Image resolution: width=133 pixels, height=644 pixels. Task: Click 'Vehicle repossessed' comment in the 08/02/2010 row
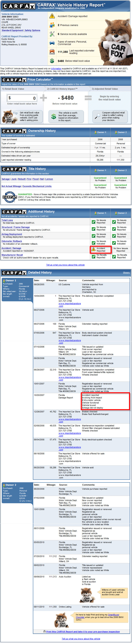click(x=92, y=568)
